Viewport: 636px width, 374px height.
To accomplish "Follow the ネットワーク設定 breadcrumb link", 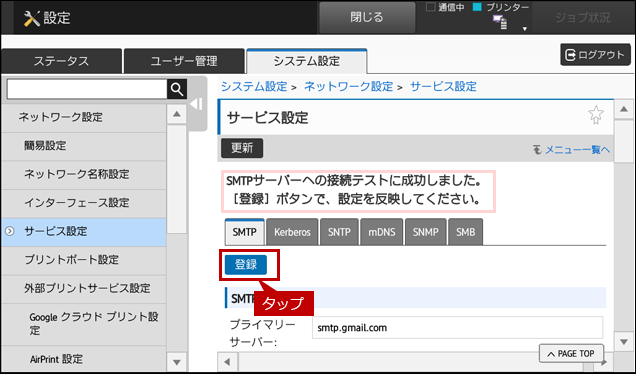I will click(x=348, y=86).
